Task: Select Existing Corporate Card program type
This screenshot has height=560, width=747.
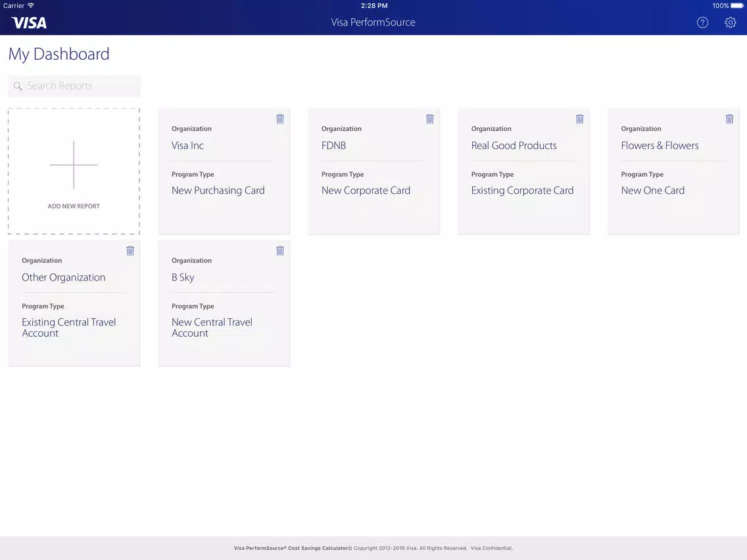Action: 523,191
